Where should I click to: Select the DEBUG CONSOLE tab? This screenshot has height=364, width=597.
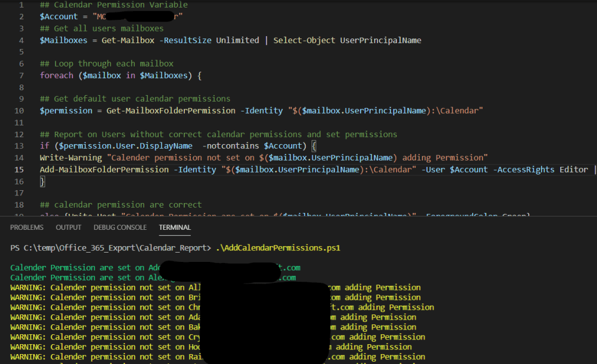click(x=120, y=228)
